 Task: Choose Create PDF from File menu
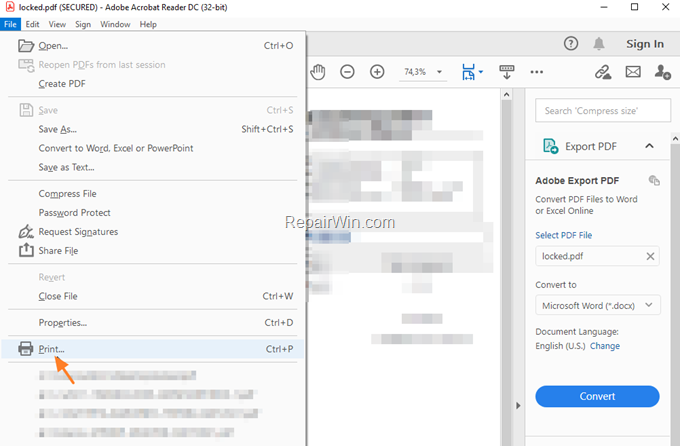pyautogui.click(x=153, y=83)
